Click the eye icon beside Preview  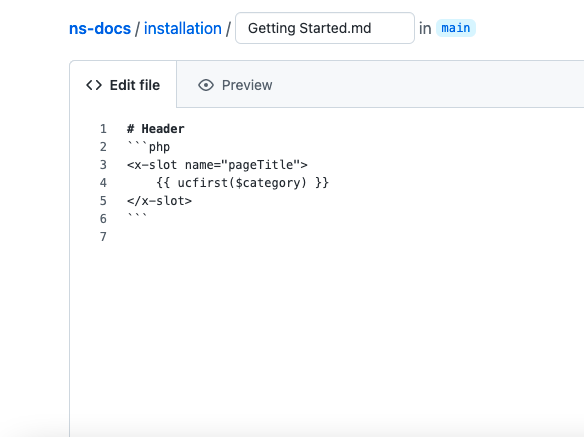click(206, 85)
